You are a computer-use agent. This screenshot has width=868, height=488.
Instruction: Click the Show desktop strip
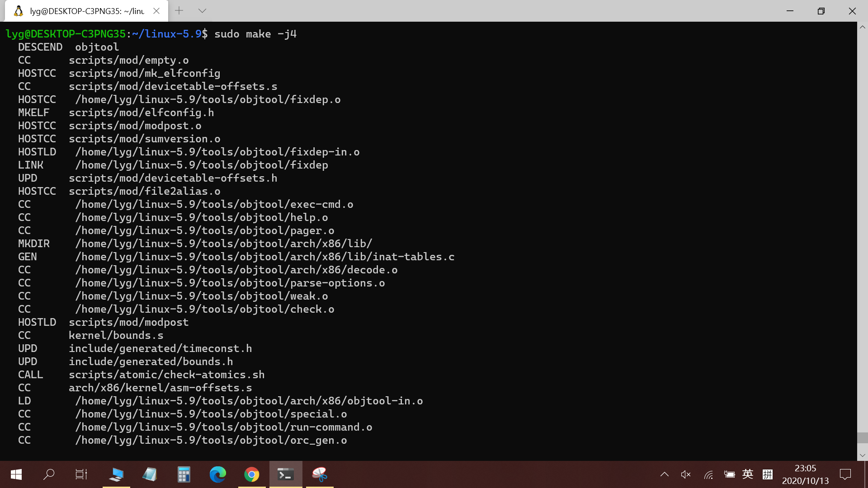[866, 474]
